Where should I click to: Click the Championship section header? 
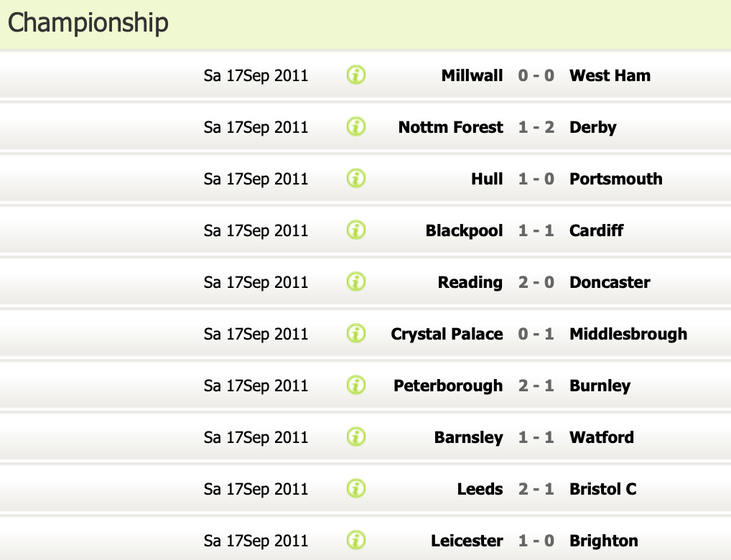[88, 23]
